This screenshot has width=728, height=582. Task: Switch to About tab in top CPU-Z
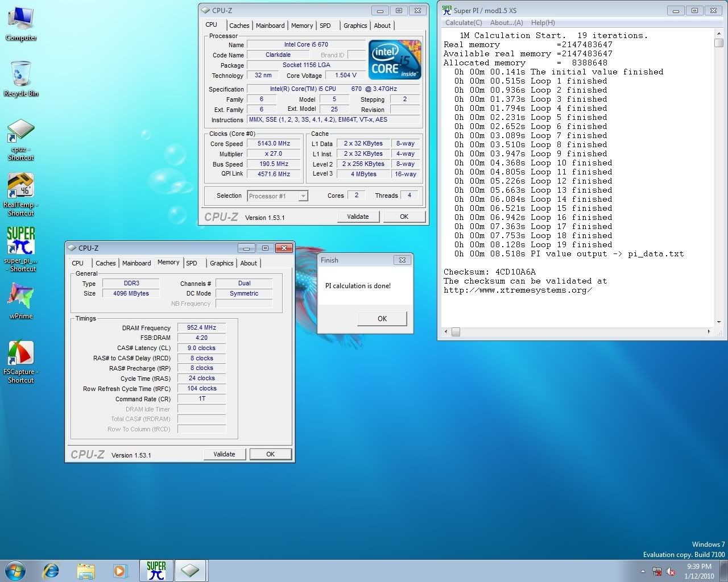(x=382, y=26)
